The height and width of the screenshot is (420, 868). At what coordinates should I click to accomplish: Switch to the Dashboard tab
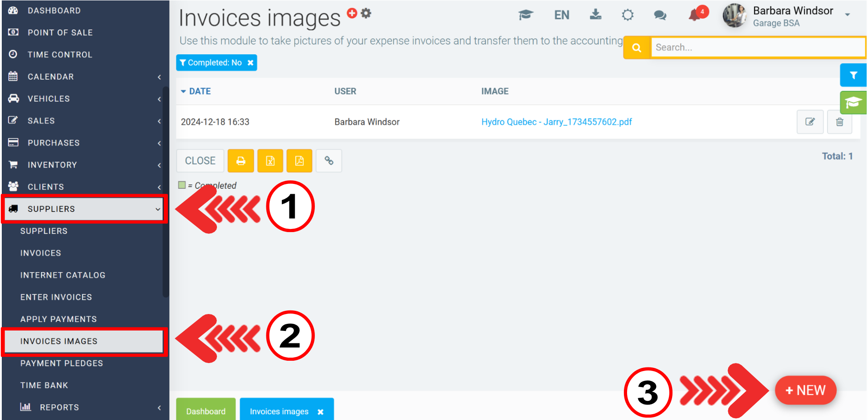[x=206, y=411]
